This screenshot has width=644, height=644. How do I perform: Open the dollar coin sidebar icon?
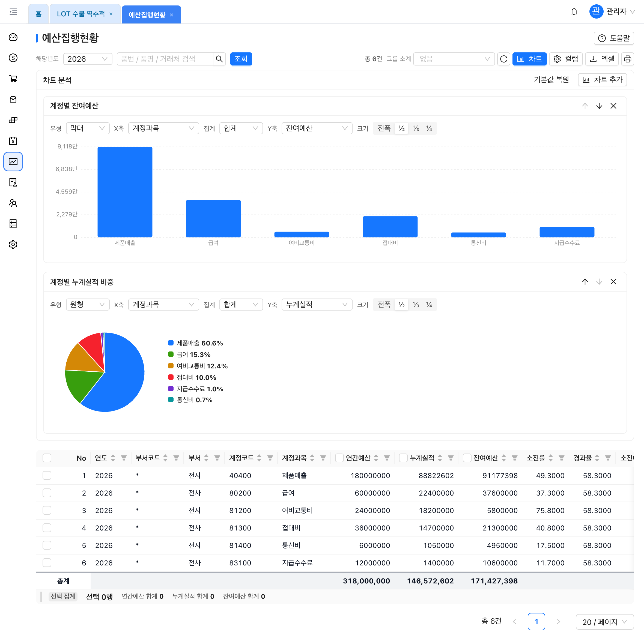[13, 58]
